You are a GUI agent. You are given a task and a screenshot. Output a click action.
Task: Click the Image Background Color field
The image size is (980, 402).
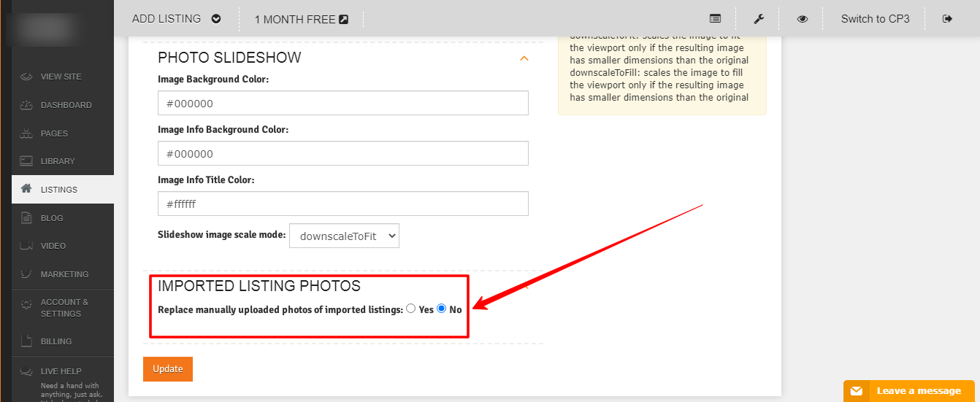pos(342,103)
